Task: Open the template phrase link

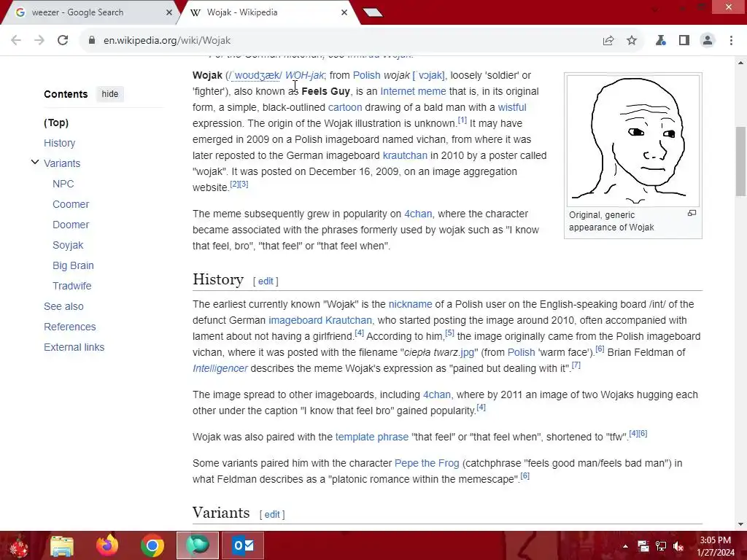Action: (372, 437)
